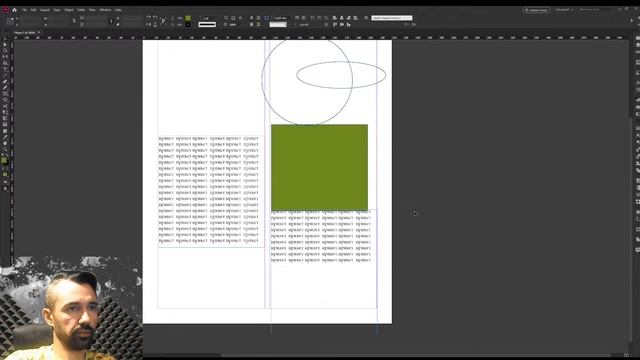Viewport: 640px width, 360px height.
Task: Click the reference point locator
Action: click(11, 21)
